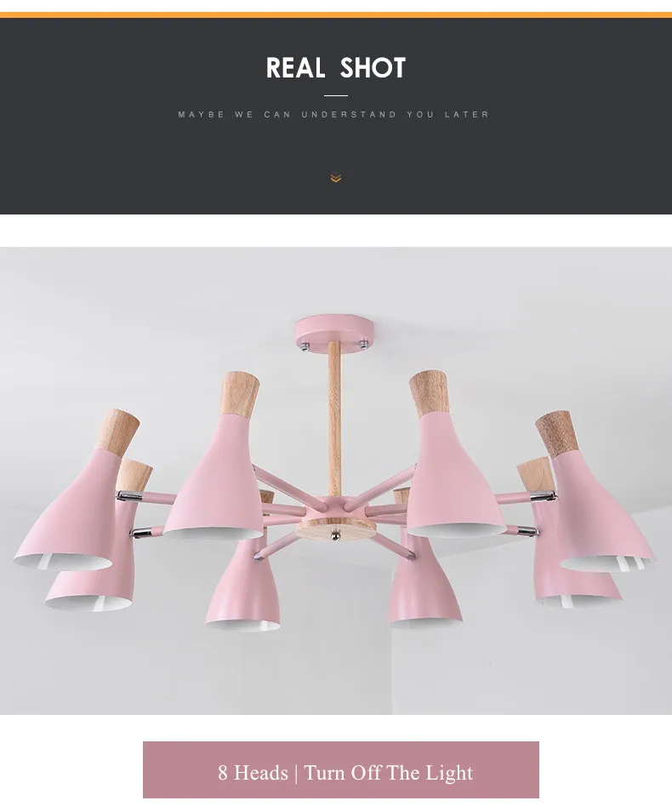Select the wooden cap of the leftmost lamp
672x812 pixels.
[118, 429]
